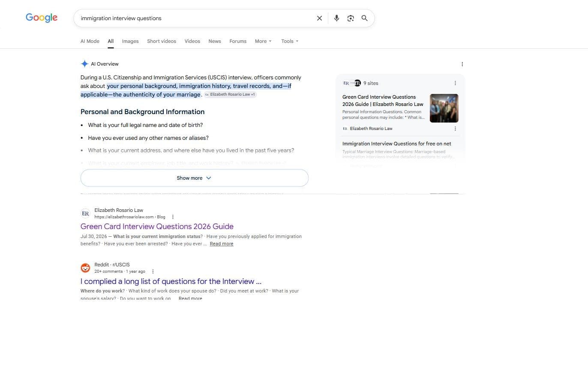
Task: Click Read more on Reddit result snippet
Action: (190, 298)
